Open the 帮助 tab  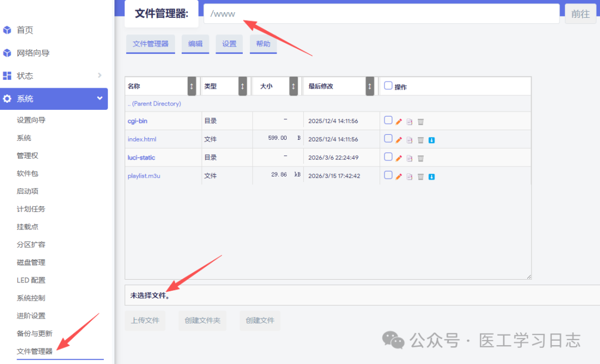(263, 43)
